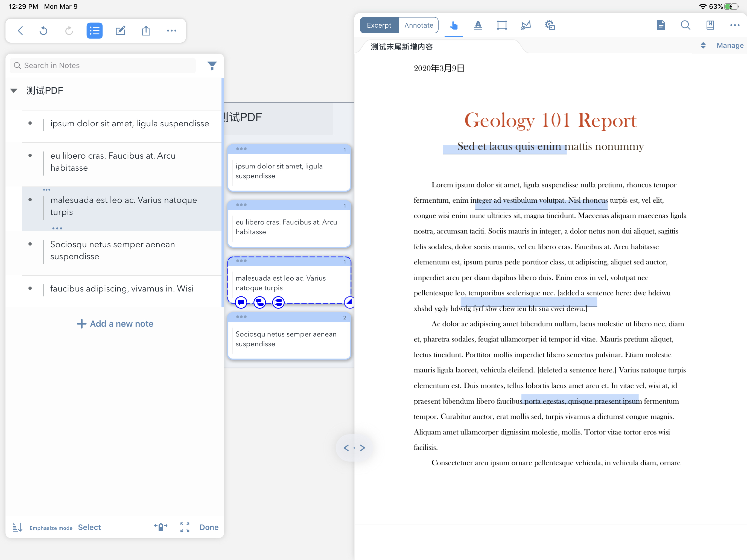747x560 pixels.
Task: Click the child note icon on selected card
Action: tap(260, 302)
